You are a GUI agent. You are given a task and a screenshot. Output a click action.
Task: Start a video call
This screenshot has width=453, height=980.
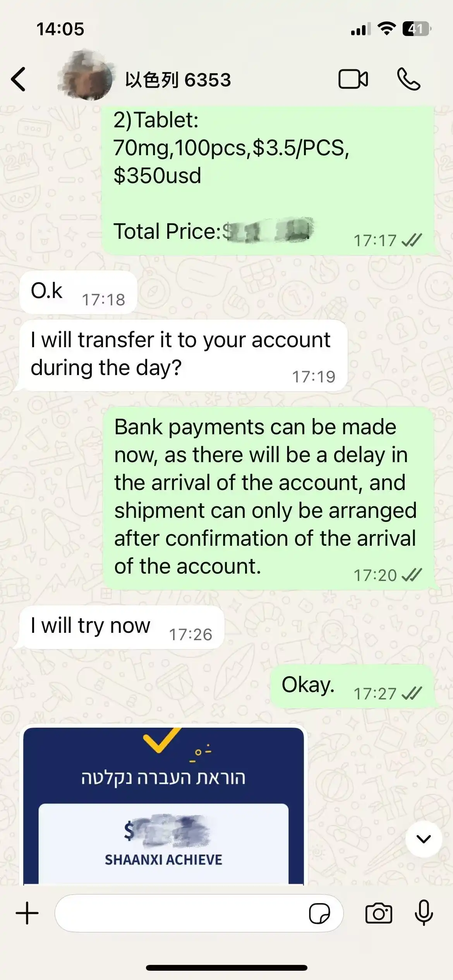pyautogui.click(x=353, y=79)
